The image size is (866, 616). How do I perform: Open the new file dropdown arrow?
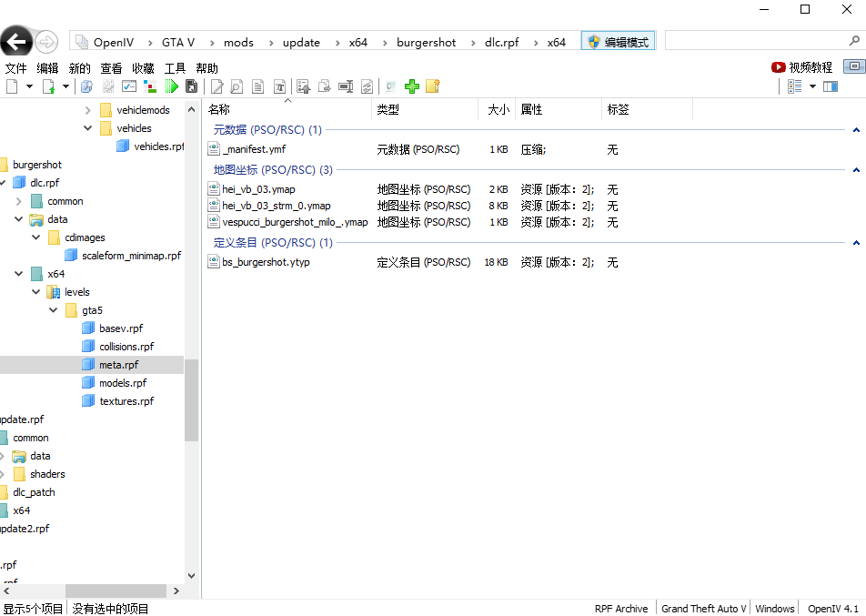click(x=29, y=86)
